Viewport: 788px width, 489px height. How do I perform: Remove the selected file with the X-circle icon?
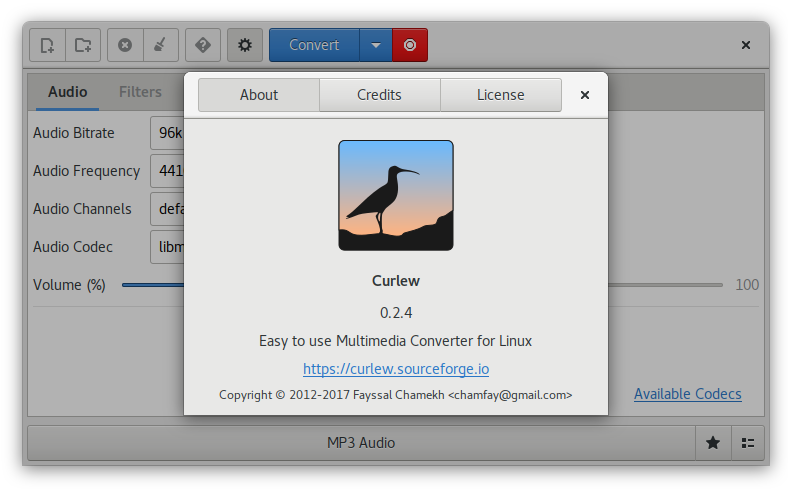point(125,45)
